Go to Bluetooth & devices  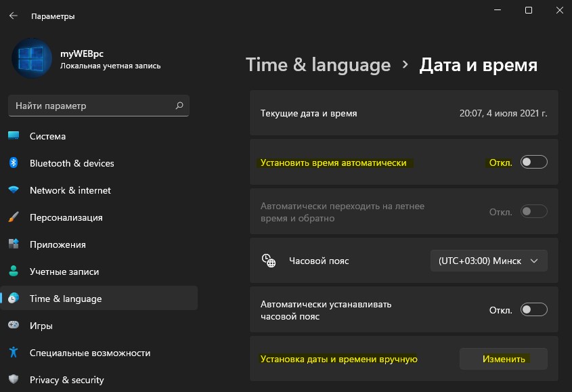(x=99, y=163)
